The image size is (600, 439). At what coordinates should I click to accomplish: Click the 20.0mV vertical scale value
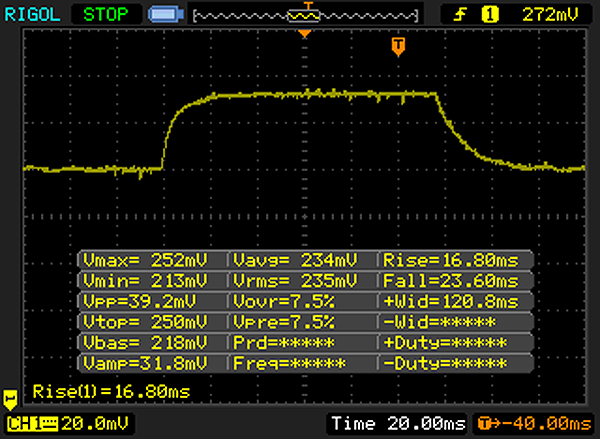point(95,424)
